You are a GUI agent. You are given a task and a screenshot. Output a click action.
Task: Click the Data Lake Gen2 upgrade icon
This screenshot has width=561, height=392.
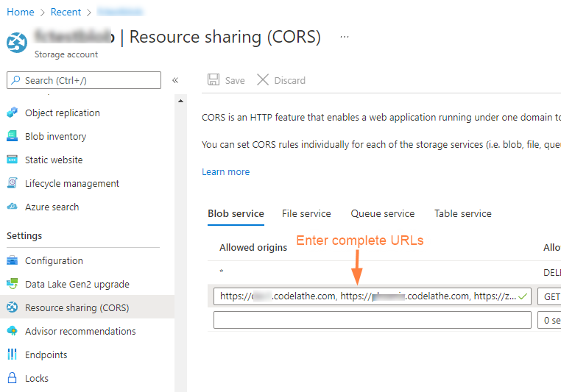coord(12,285)
